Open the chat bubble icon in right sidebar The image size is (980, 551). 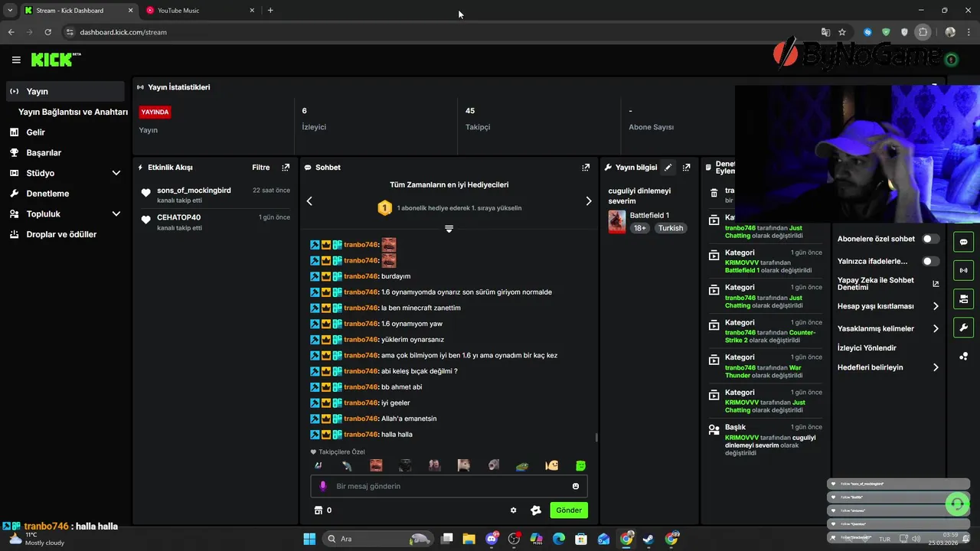(x=963, y=242)
